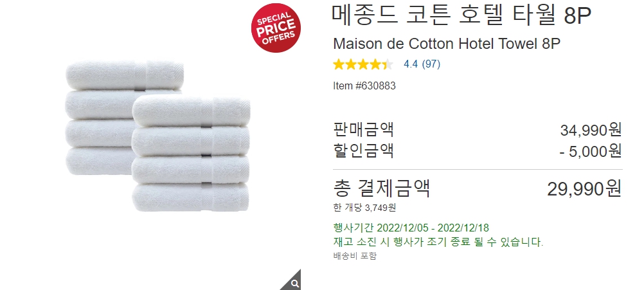Click the Maison de Cotton Hotel Towel 8P subtitle

[x=447, y=44]
